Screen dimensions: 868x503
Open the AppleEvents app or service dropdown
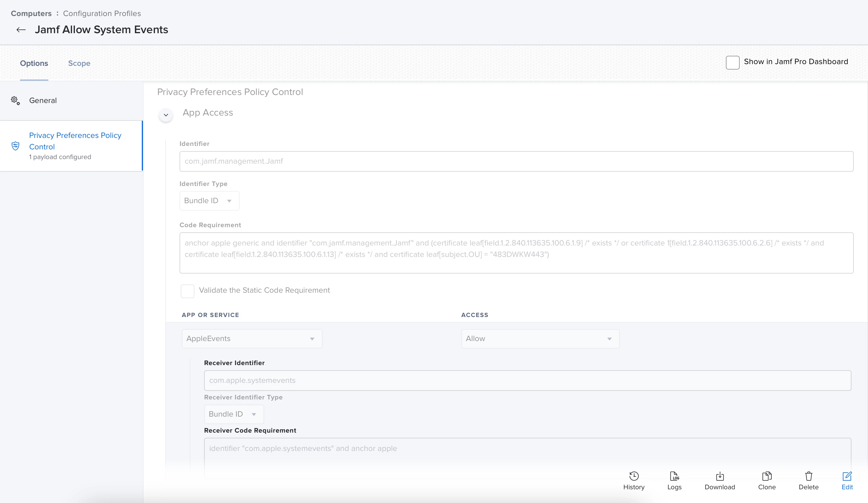tap(252, 338)
